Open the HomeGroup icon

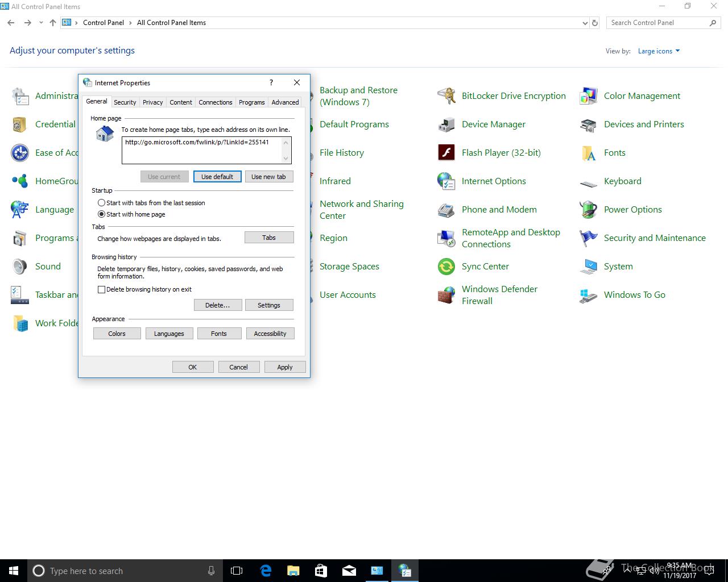pos(20,181)
